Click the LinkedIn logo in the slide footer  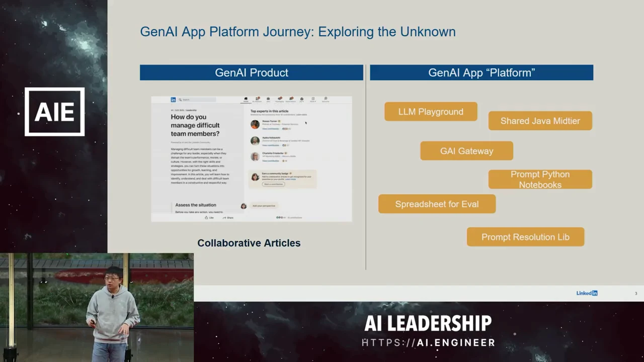point(587,293)
